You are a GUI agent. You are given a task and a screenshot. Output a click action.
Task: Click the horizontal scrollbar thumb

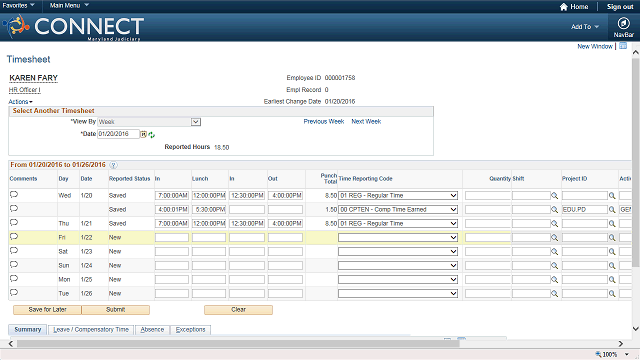tap(238, 344)
